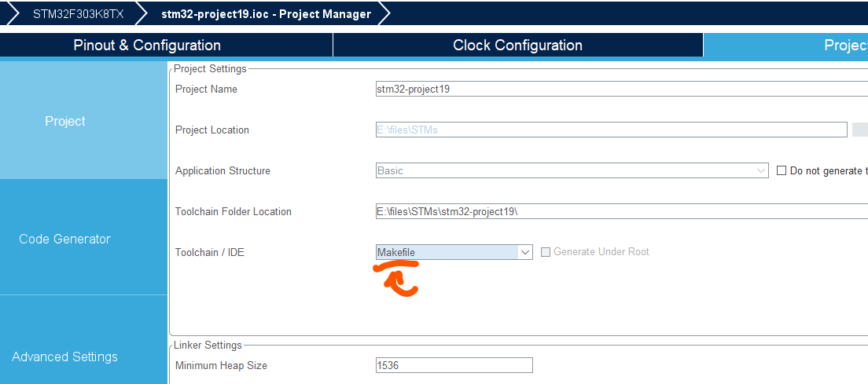This screenshot has height=384, width=868.
Task: Click the leftmost breadcrumb home segment
Action: (8, 14)
